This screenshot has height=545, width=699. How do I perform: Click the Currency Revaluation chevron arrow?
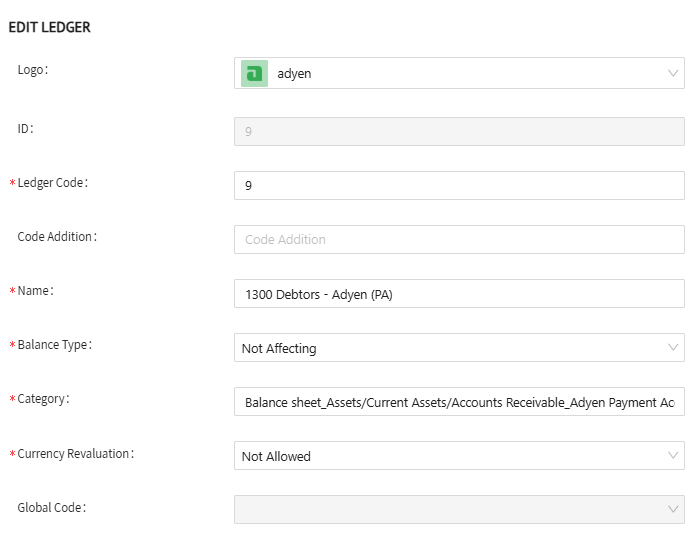(x=673, y=456)
